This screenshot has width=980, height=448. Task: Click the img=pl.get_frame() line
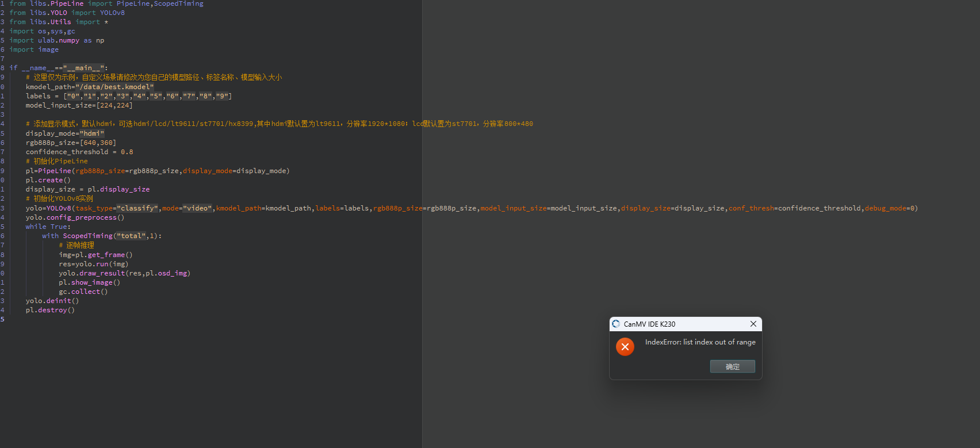pyautogui.click(x=95, y=255)
